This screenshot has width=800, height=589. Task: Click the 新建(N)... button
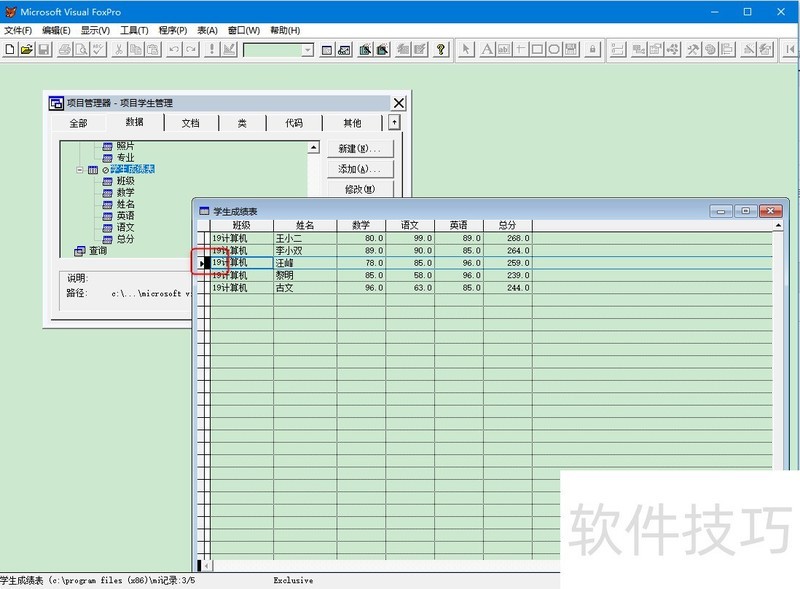coord(360,148)
